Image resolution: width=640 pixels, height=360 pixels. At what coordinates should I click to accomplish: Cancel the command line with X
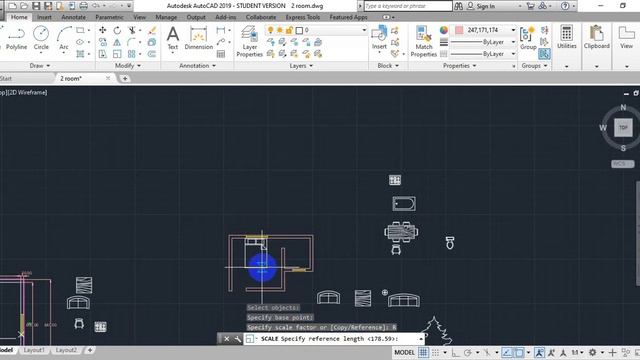tap(227, 339)
